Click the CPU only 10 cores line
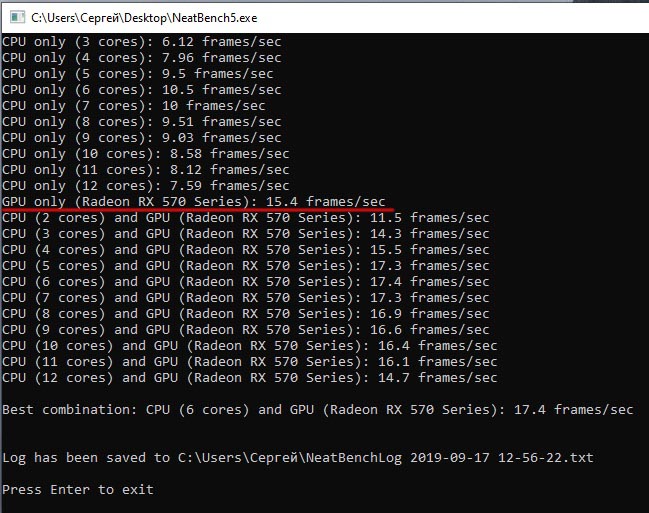 click(x=146, y=154)
